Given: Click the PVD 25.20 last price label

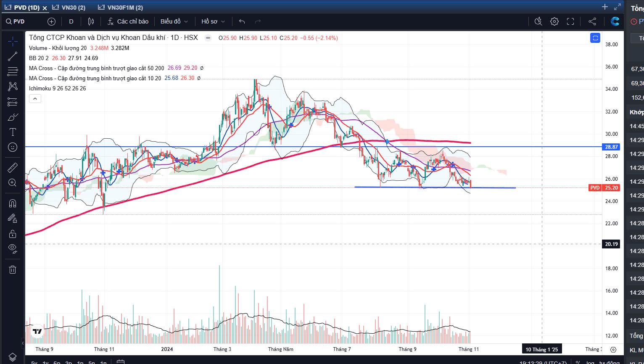Looking at the screenshot, I should pyautogui.click(x=604, y=188).
